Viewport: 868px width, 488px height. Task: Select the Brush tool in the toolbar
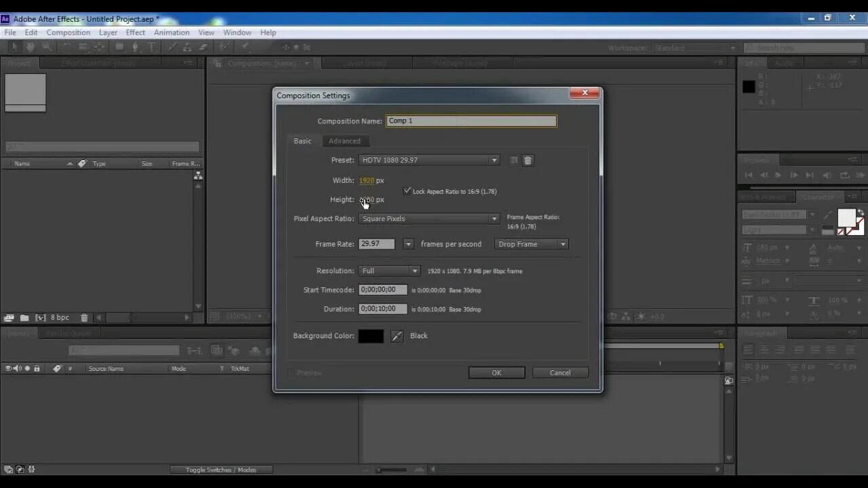171,47
